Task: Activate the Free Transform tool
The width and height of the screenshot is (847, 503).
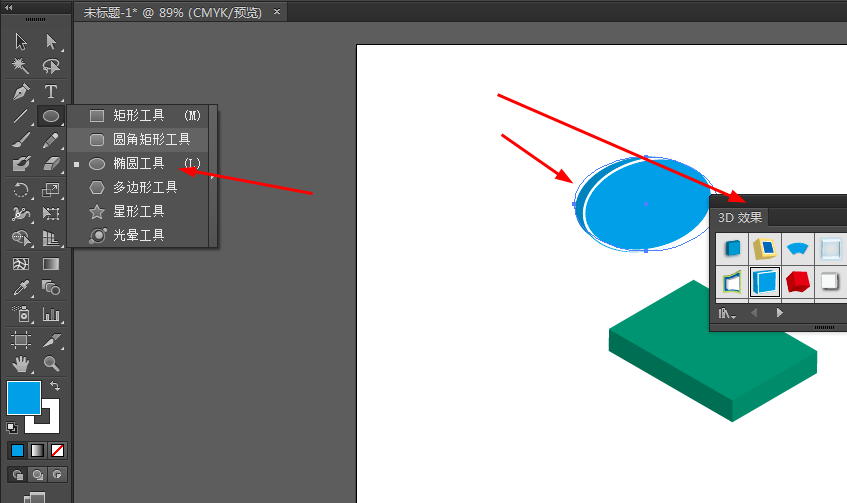Action: pyautogui.click(x=51, y=213)
